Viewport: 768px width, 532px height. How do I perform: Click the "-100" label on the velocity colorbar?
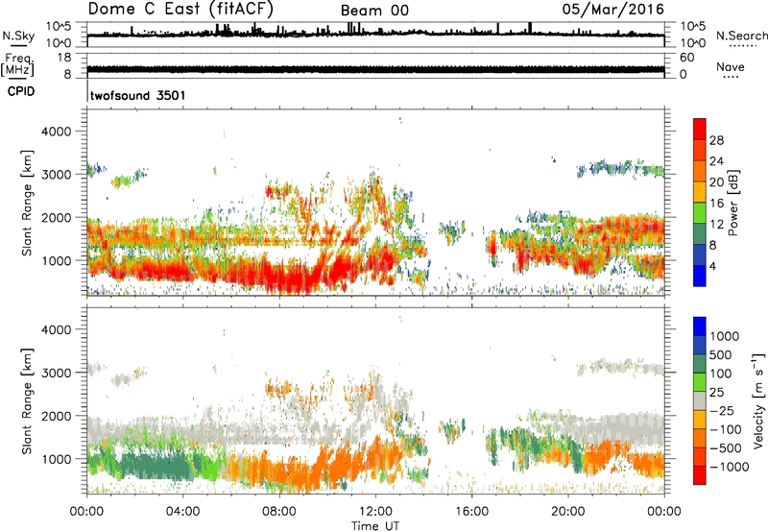pyautogui.click(x=725, y=429)
